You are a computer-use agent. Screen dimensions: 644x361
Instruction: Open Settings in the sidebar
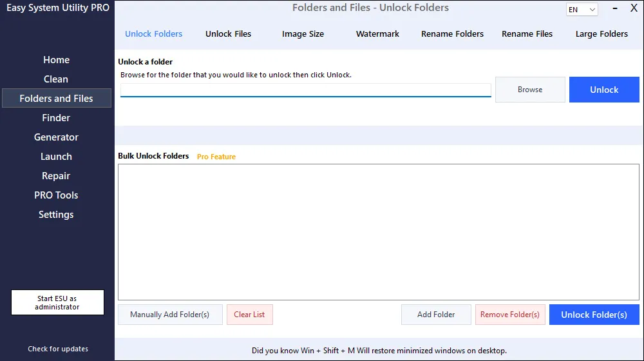pyautogui.click(x=56, y=214)
